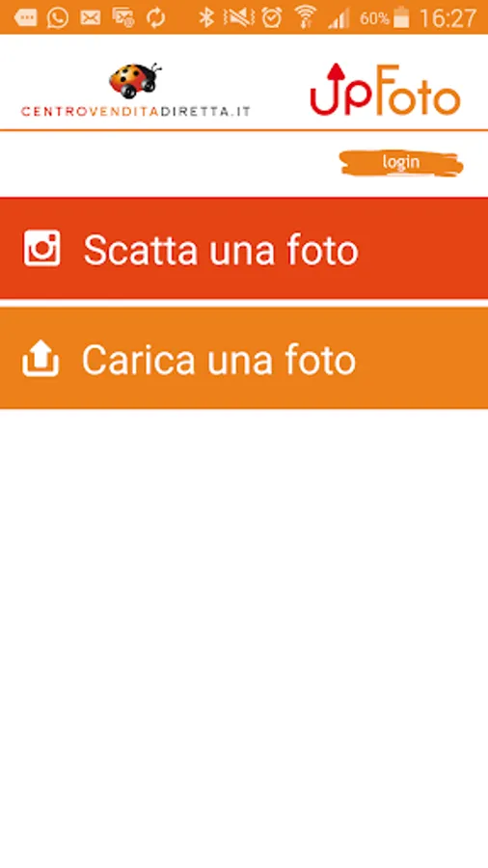Click the orange login button
Viewport: 488px width, 868px height.
pos(401,163)
